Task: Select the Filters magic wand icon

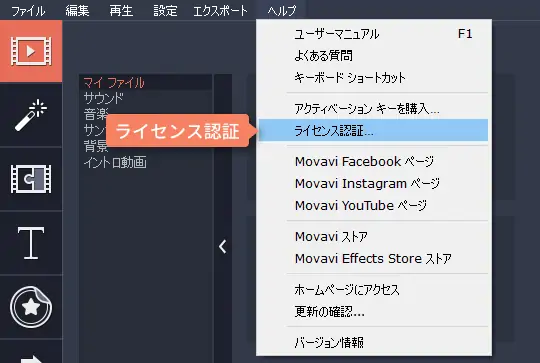Action: tap(31, 115)
